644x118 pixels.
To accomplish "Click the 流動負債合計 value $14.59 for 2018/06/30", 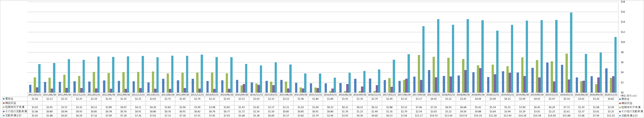I will point(463,116).
